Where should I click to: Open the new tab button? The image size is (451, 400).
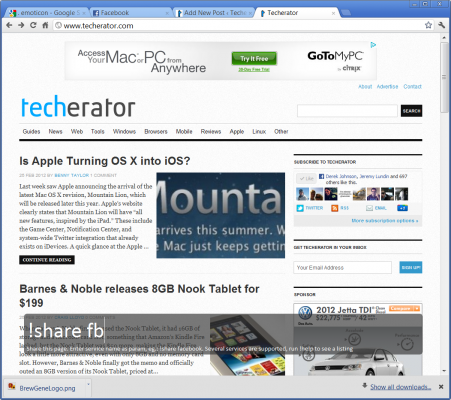tap(346, 13)
